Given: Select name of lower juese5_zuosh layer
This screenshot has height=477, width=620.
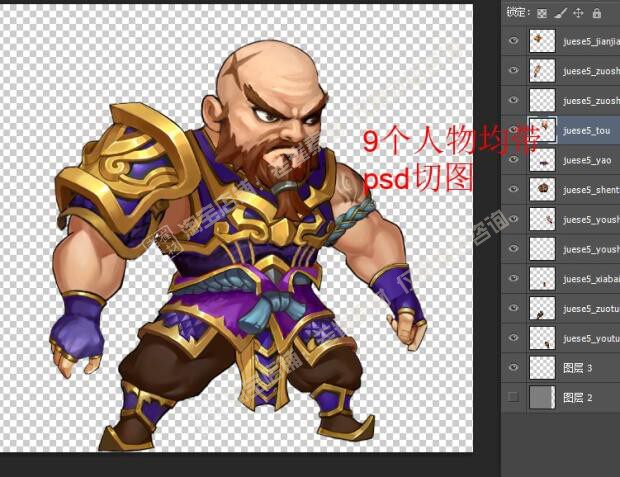Looking at the screenshot, I should coord(592,101).
